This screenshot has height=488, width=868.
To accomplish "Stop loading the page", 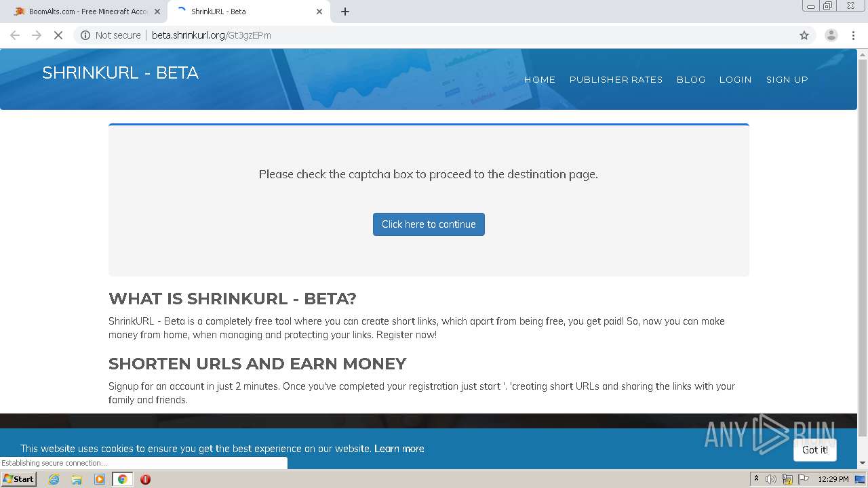I will coord(58,35).
